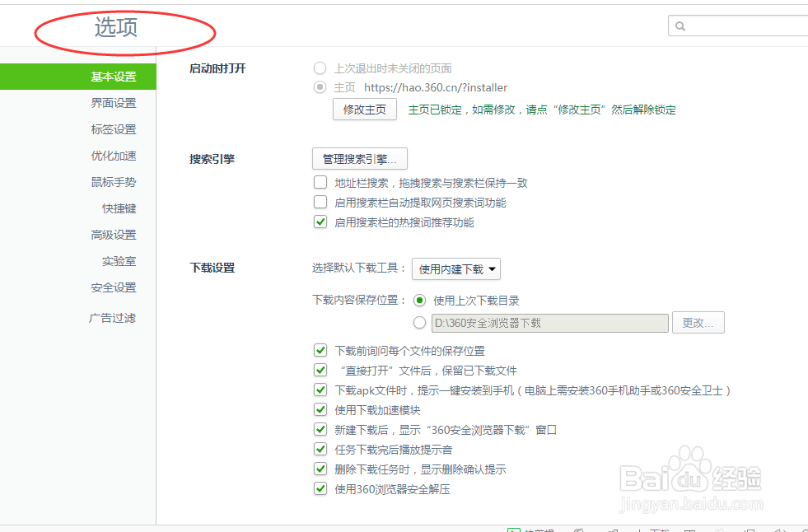
Task: Toggle 下载前询问每个文件的保存位置 checkbox
Action: 320,351
